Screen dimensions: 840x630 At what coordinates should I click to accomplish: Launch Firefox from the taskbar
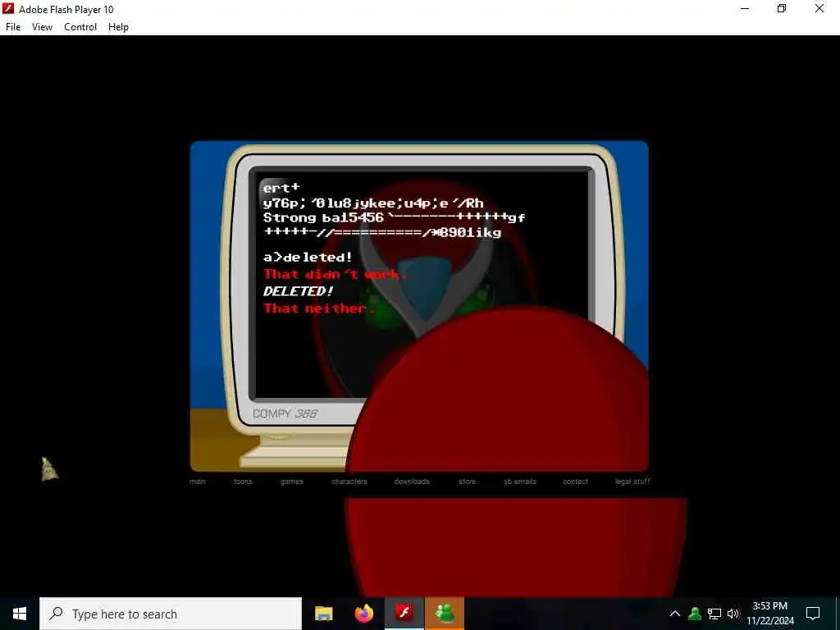pos(364,614)
